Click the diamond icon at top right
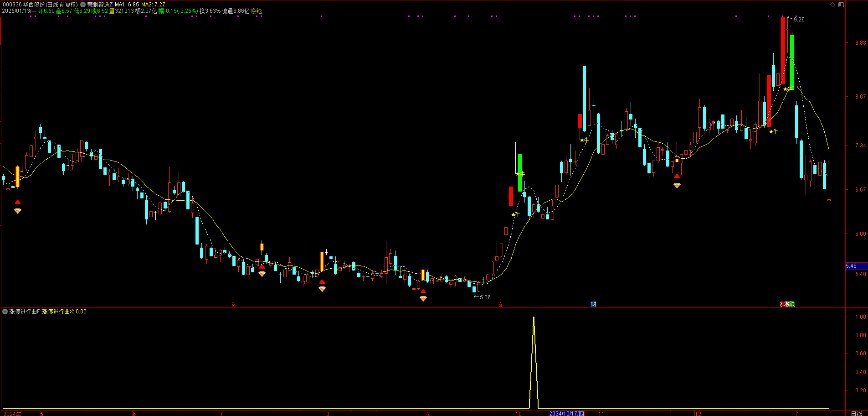This screenshot has height=416, width=868. (832, 5)
